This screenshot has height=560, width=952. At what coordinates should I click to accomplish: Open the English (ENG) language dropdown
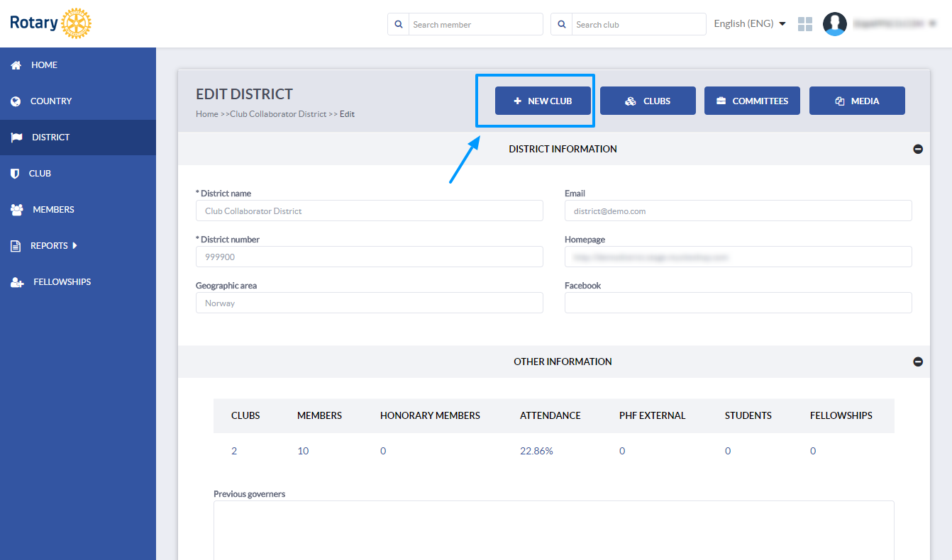[750, 23]
